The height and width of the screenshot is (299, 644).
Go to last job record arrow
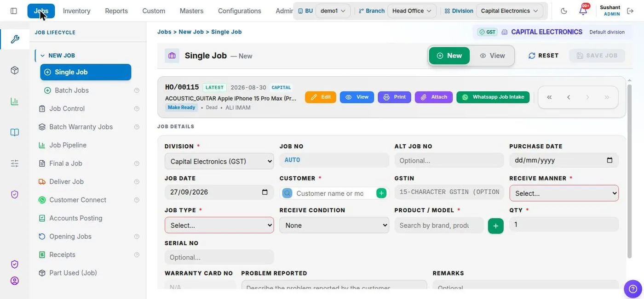click(x=607, y=97)
